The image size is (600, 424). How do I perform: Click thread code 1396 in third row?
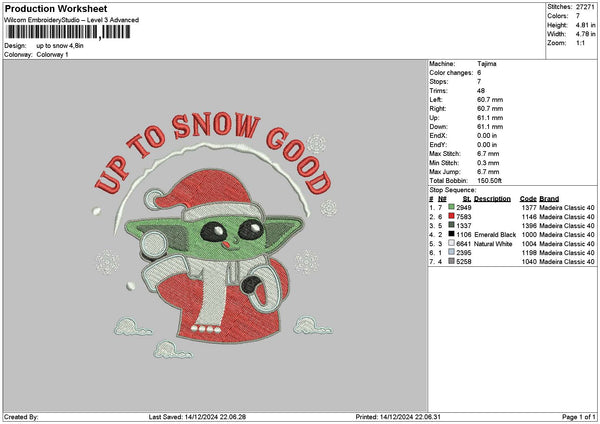coord(529,226)
